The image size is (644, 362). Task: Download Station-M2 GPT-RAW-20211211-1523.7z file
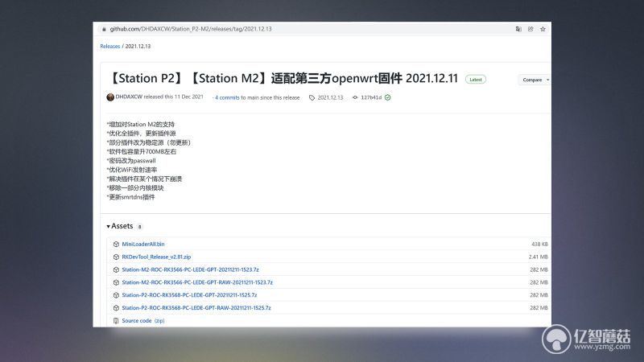pos(197,282)
